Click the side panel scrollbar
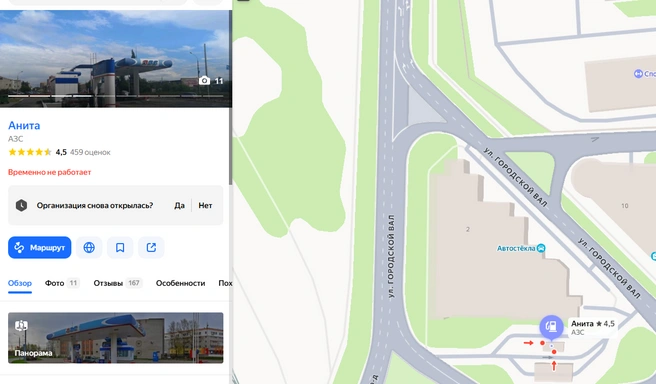This screenshot has height=384, width=656. tap(230, 98)
